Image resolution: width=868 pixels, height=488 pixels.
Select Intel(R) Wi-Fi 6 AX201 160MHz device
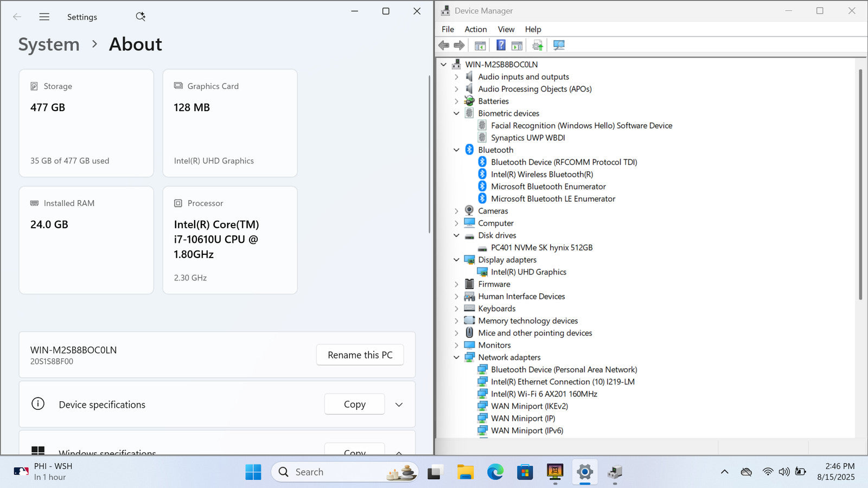click(544, 394)
